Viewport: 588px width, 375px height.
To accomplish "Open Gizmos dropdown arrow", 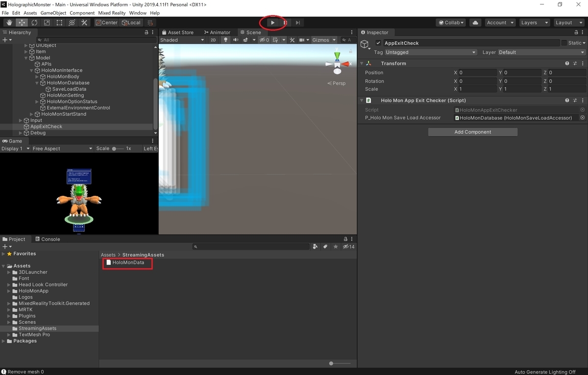I will click(334, 40).
